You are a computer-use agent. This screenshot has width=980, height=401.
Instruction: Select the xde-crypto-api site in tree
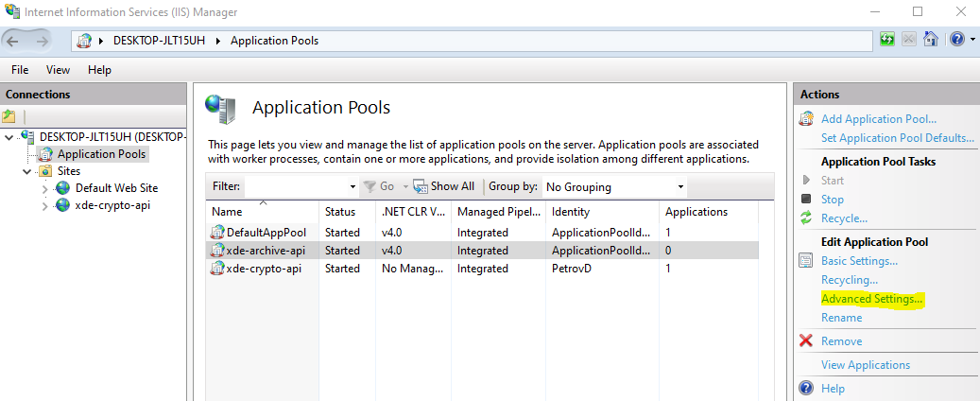tap(112, 205)
